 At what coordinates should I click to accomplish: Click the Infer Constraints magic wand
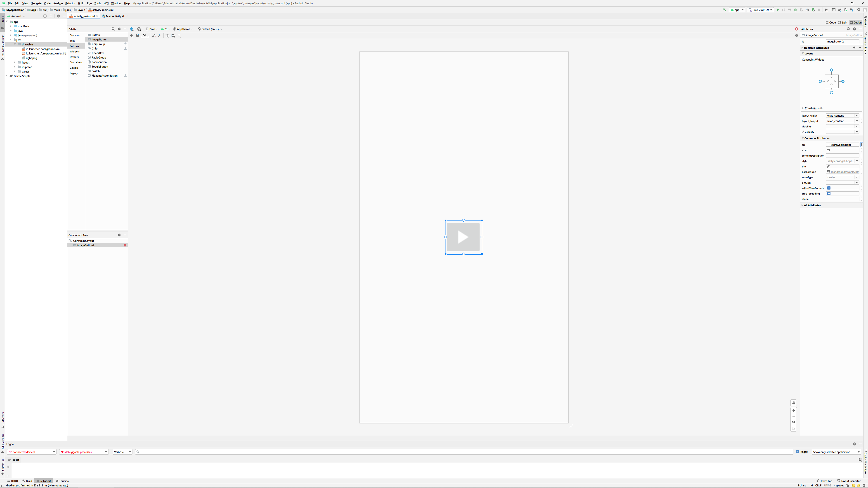click(160, 36)
